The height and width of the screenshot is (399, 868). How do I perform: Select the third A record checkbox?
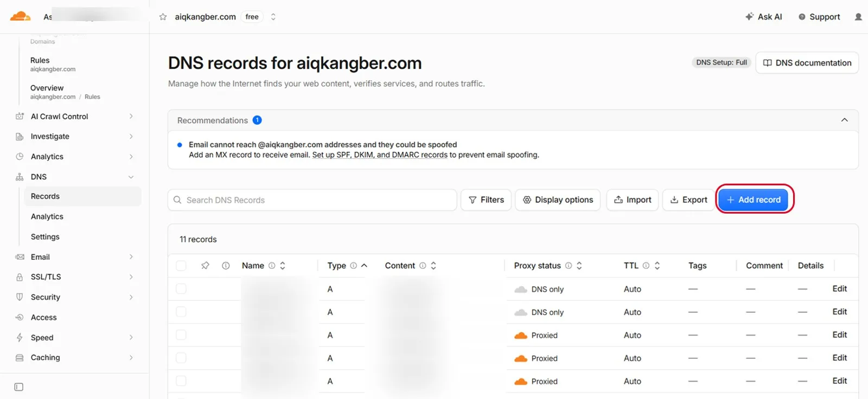point(181,335)
